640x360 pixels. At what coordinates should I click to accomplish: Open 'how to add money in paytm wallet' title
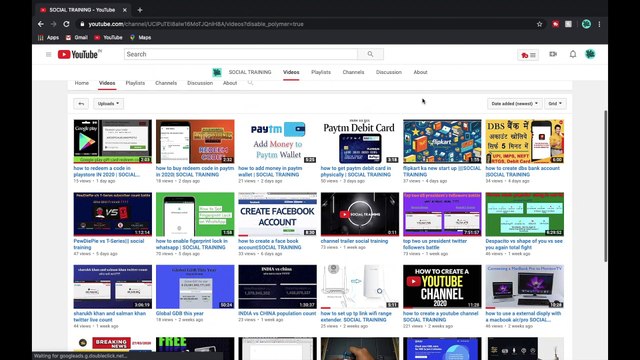270,171
